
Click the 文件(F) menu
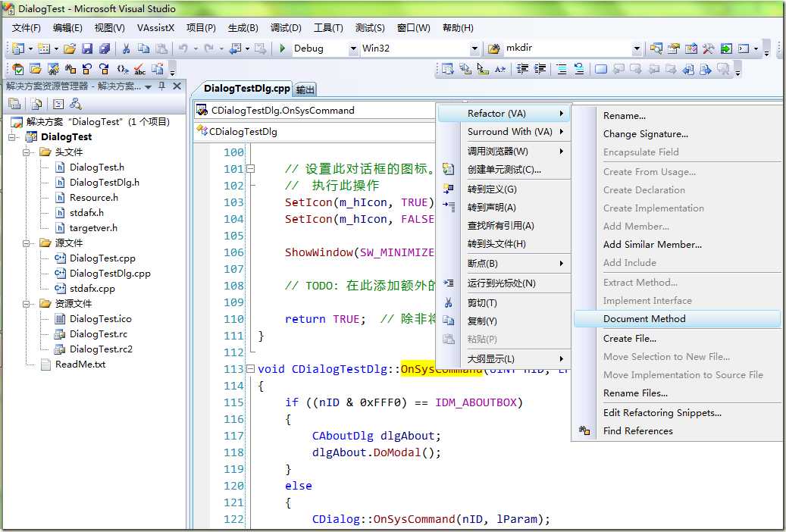26,28
